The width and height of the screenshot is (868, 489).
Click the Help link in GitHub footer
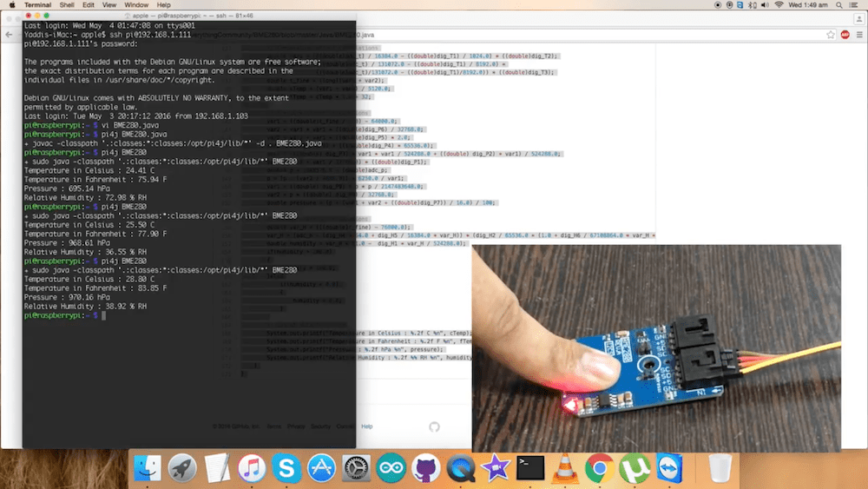(x=367, y=426)
